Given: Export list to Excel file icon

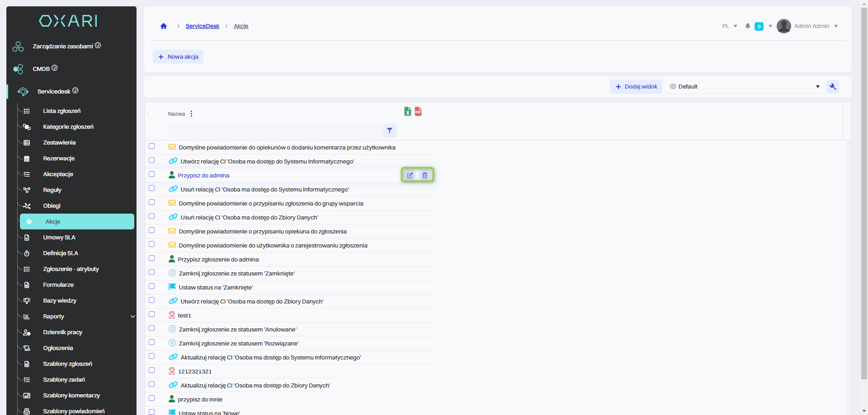Looking at the screenshot, I should pos(407,112).
